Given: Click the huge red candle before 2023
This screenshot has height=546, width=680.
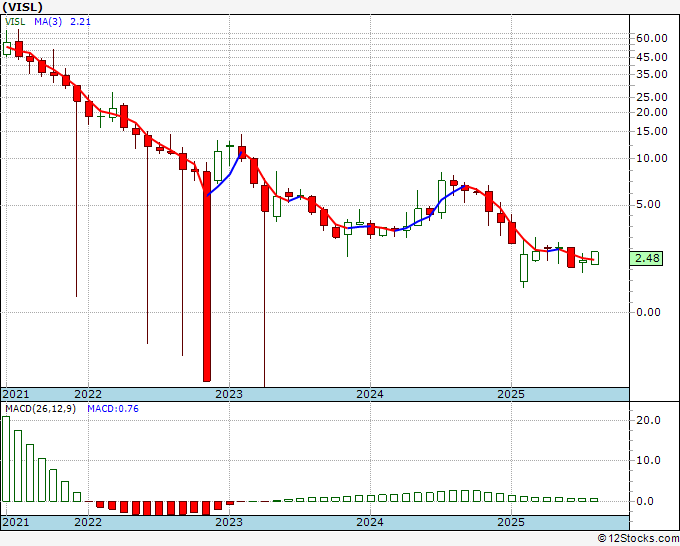Looking at the screenshot, I should pos(207,276).
